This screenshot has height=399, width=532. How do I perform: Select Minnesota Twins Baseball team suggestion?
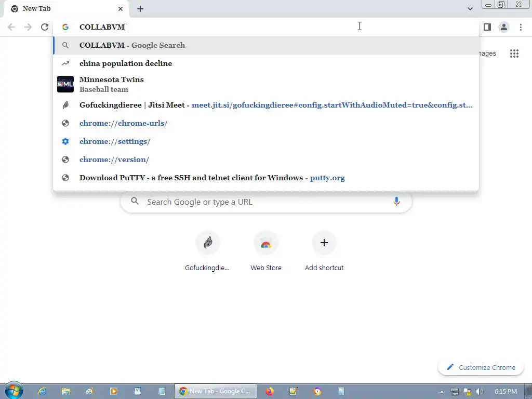[267, 84]
